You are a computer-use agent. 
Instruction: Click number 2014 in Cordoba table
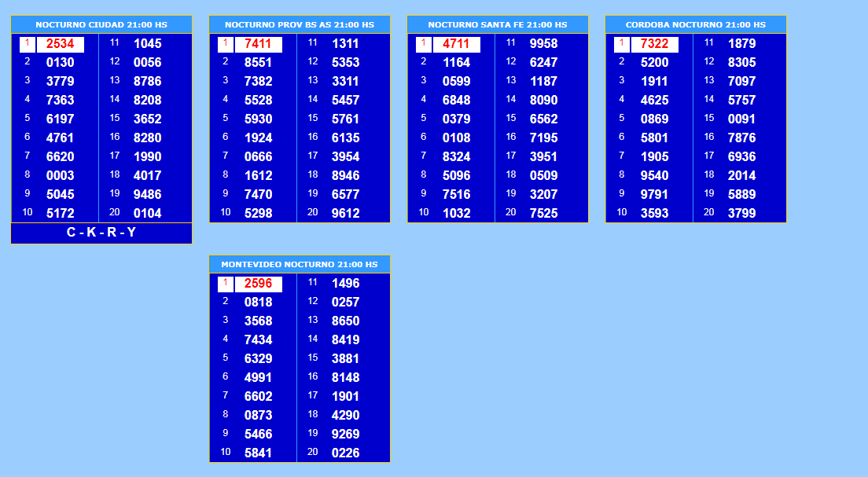tap(742, 175)
